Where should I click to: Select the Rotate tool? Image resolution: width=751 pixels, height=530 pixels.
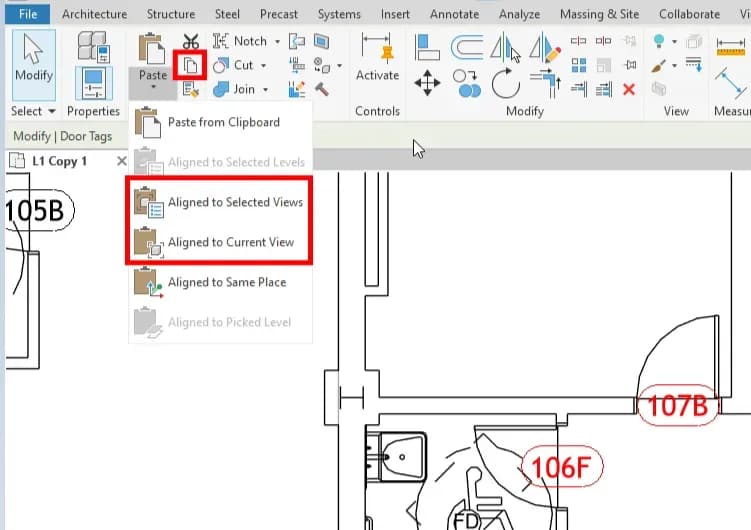coord(505,83)
